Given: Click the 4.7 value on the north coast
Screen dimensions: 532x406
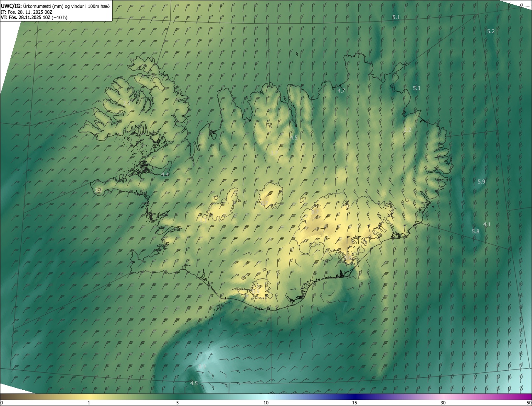Looking at the screenshot, I should 341,90.
